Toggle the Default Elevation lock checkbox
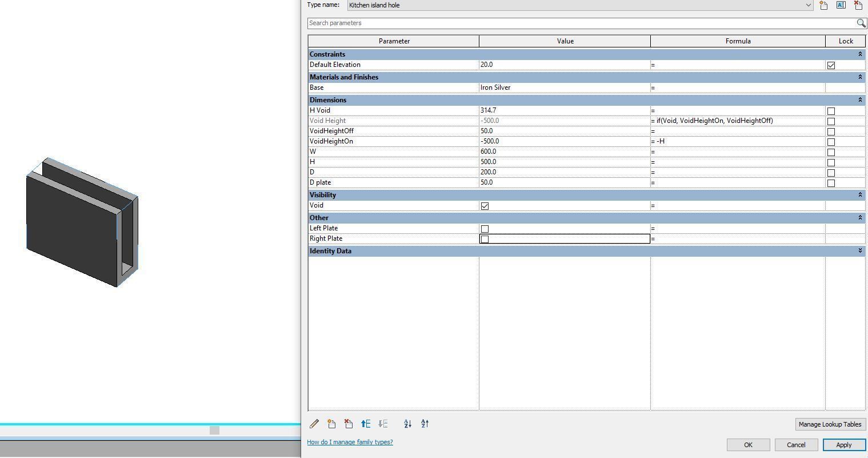This screenshot has width=868, height=458. pyautogui.click(x=831, y=65)
